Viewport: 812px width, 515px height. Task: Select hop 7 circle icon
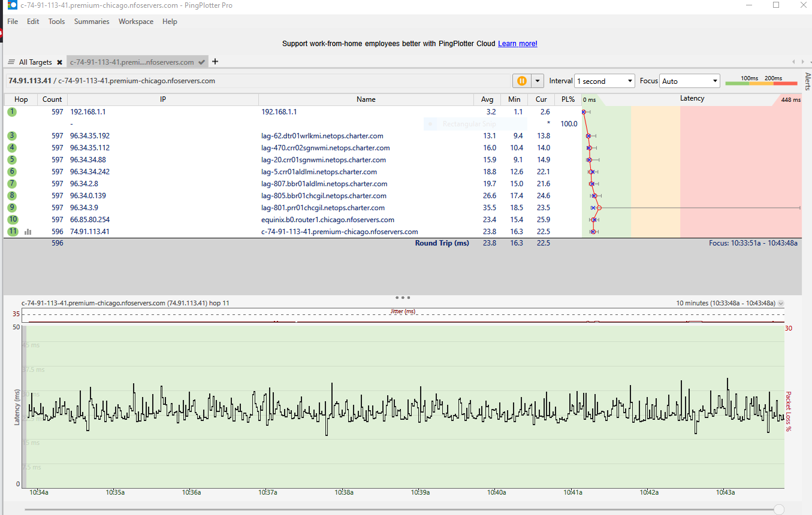(x=12, y=184)
